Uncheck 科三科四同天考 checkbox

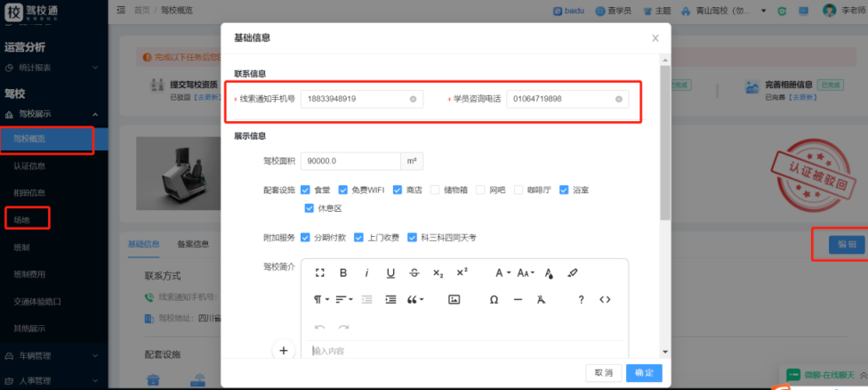coord(412,237)
